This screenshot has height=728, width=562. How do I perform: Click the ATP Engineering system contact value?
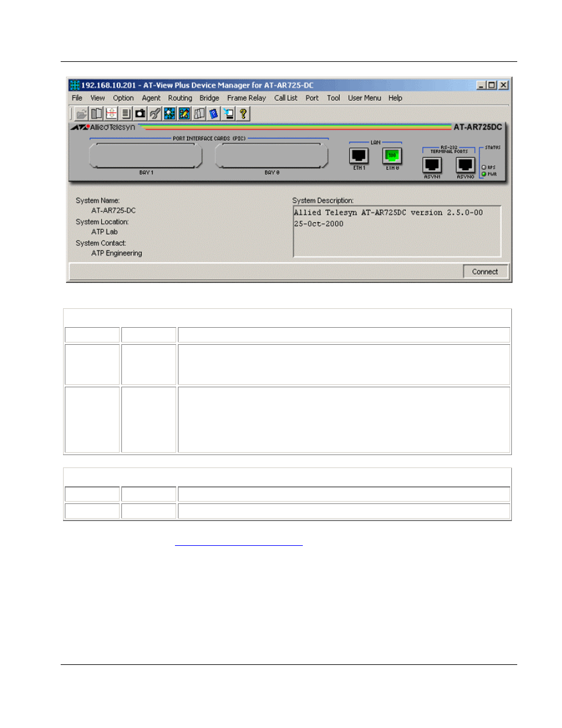coord(117,253)
